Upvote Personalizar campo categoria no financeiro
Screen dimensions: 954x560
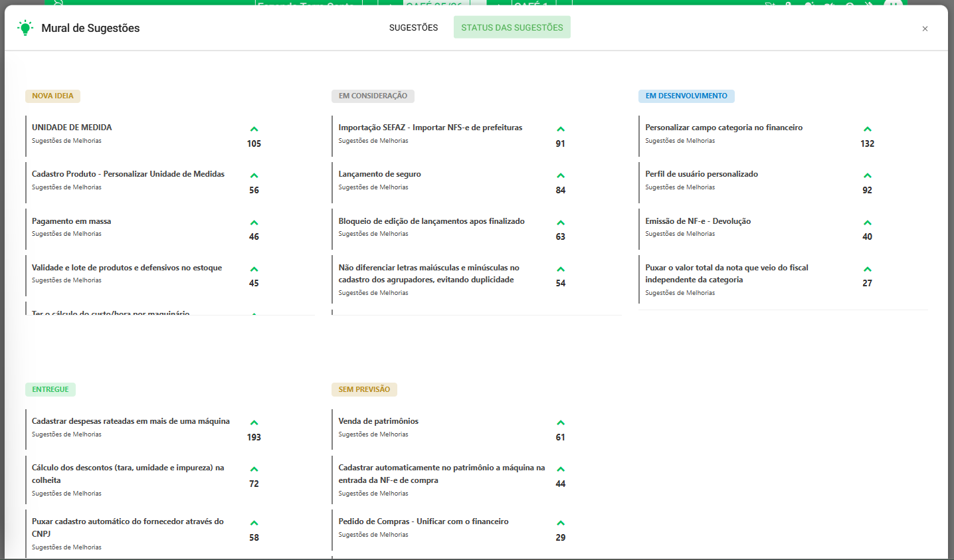pyautogui.click(x=867, y=130)
